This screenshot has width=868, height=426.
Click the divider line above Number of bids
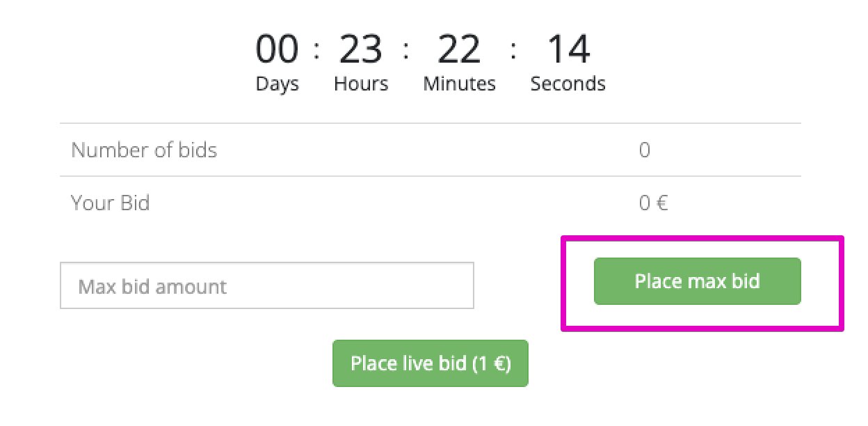[x=430, y=124]
